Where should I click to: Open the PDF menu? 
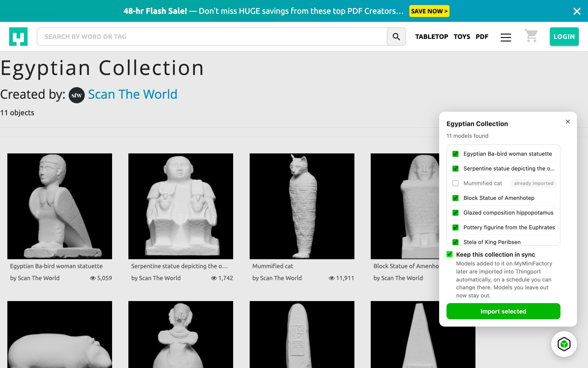pyautogui.click(x=482, y=37)
